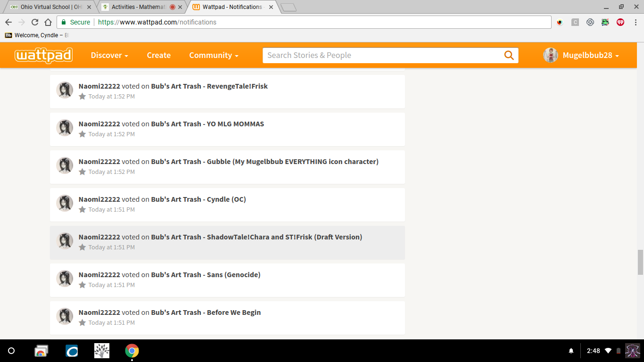This screenshot has width=644, height=362.
Task: Expand the Community dropdown menu
Action: [x=214, y=55]
